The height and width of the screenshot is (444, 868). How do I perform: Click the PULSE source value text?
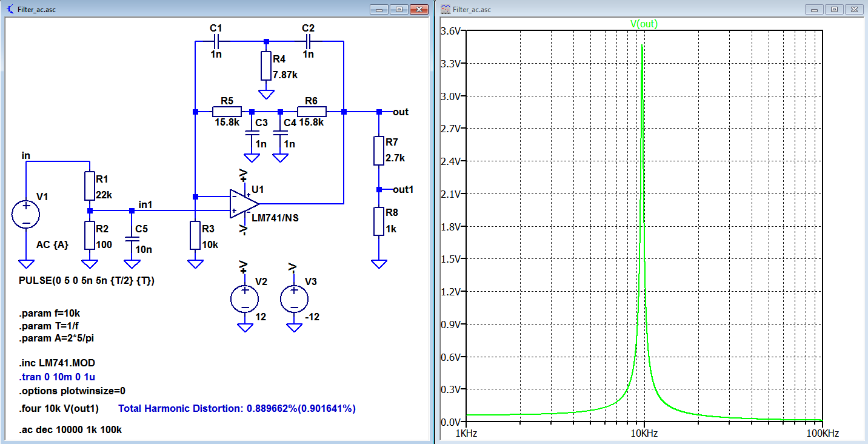coord(87,281)
